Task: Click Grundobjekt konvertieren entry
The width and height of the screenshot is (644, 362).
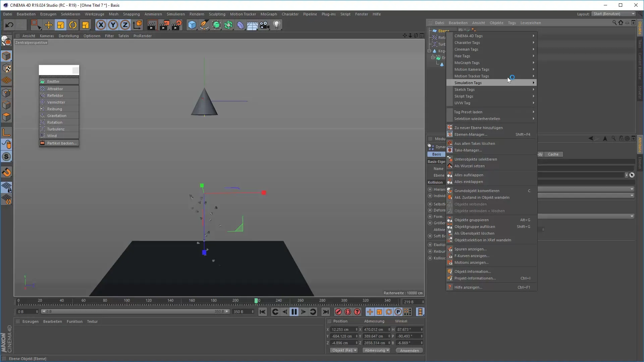Action: (x=491, y=191)
